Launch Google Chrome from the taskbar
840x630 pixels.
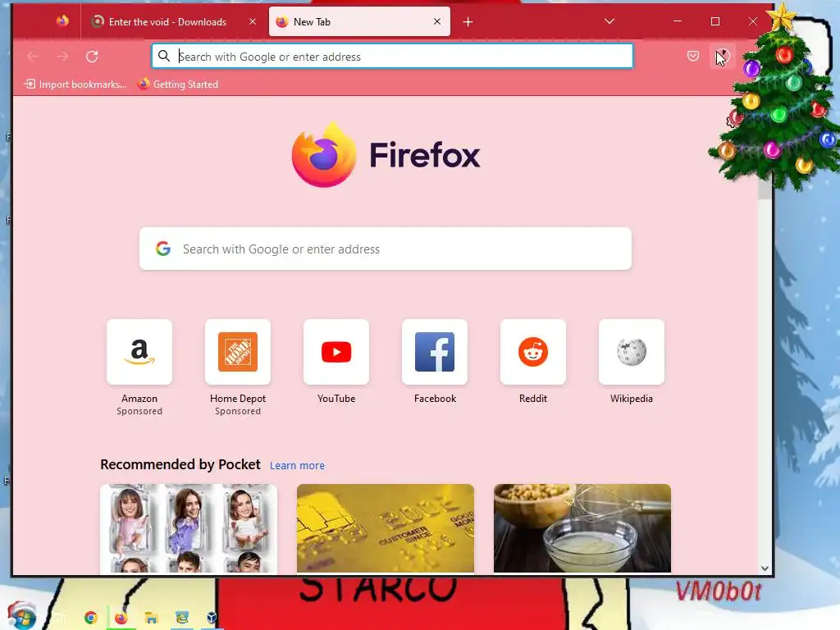(91, 618)
